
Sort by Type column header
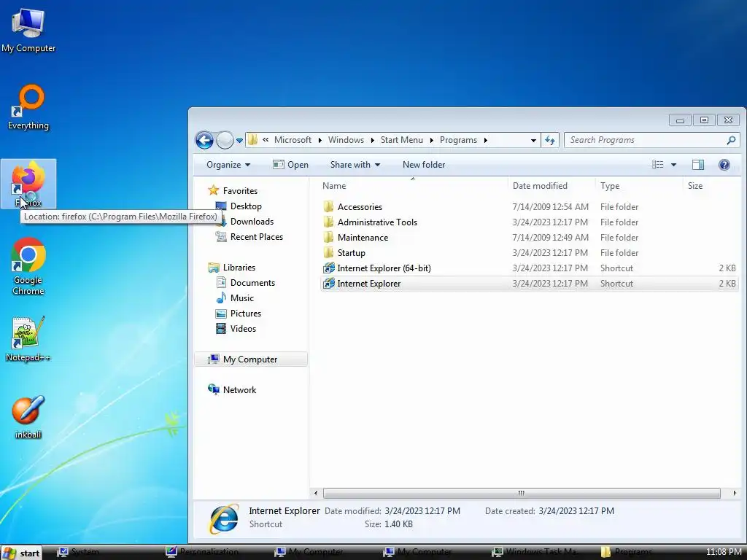click(638, 186)
